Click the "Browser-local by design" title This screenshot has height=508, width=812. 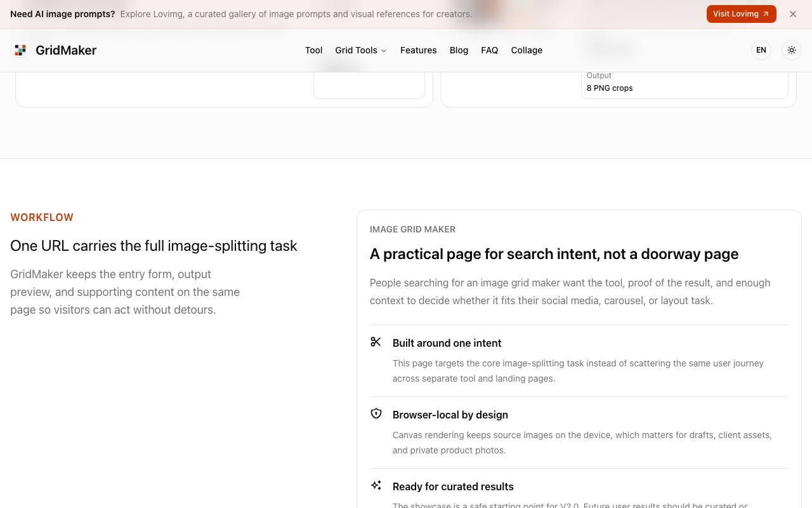[x=450, y=415]
